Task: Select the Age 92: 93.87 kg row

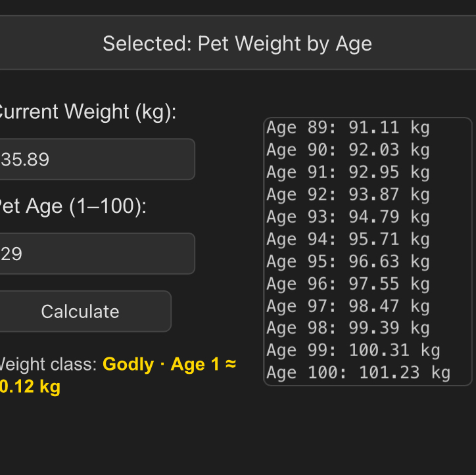Action: (348, 194)
